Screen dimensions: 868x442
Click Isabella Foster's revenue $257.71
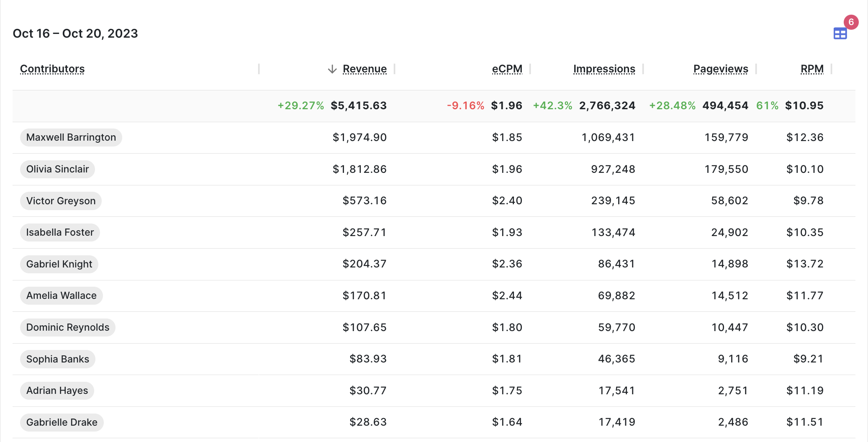tap(365, 232)
